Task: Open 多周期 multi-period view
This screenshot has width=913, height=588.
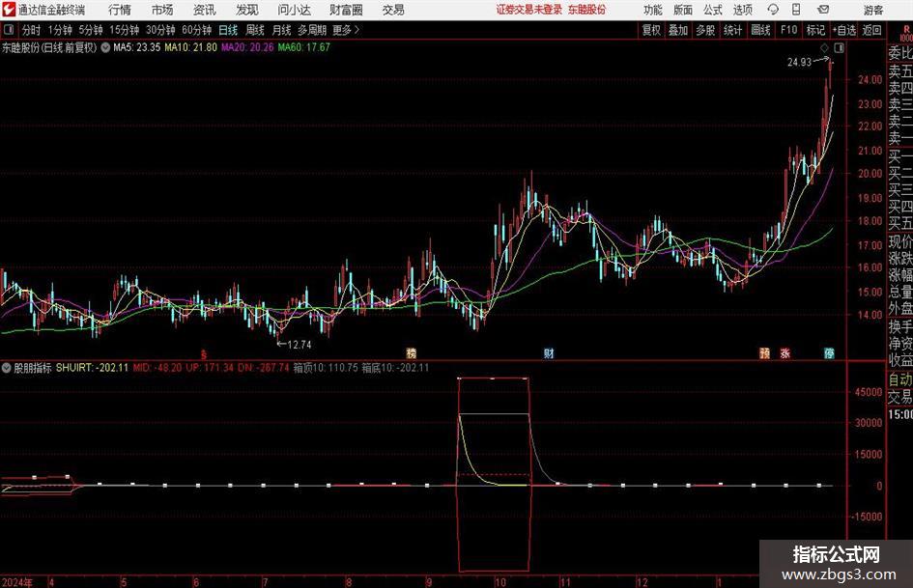Action: point(312,30)
